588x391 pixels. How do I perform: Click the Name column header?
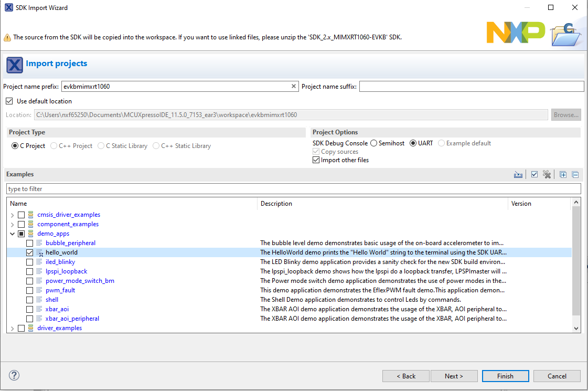pyautogui.click(x=131, y=204)
